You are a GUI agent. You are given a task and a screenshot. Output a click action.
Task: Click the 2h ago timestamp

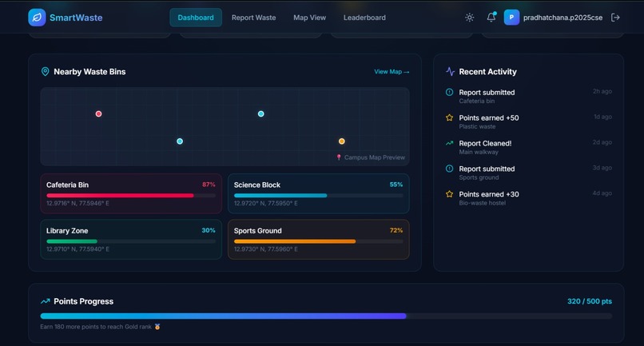[602, 91]
